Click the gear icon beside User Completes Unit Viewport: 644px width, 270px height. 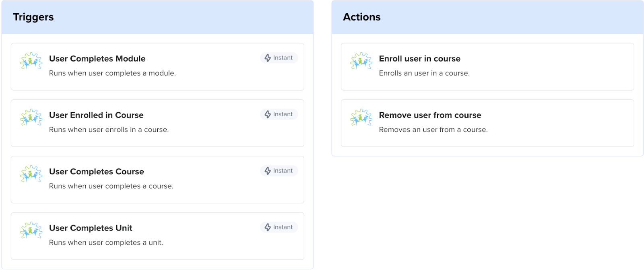click(31, 230)
